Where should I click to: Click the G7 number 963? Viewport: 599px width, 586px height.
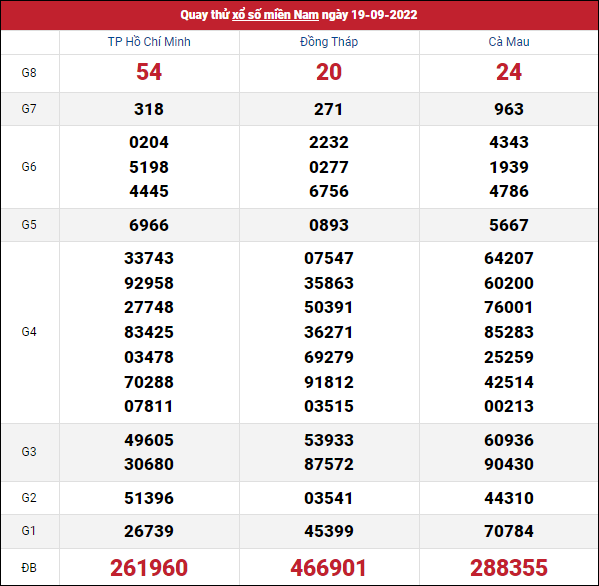point(509,109)
